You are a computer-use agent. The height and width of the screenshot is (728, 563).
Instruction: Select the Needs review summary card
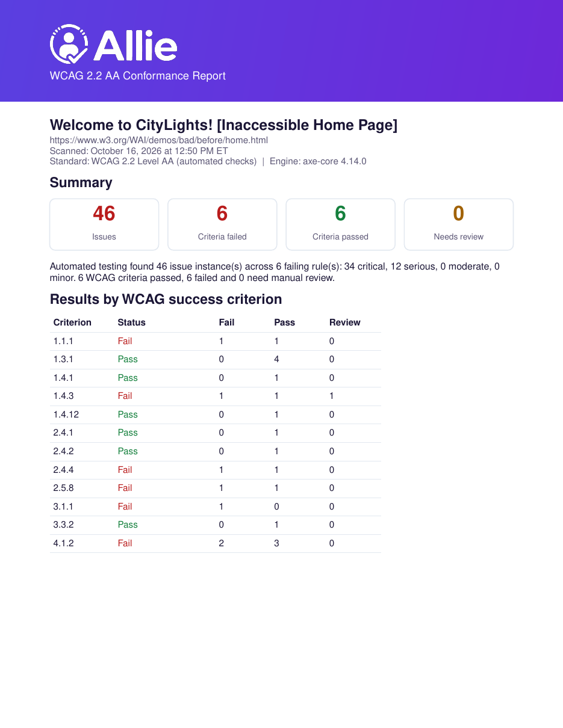(459, 224)
